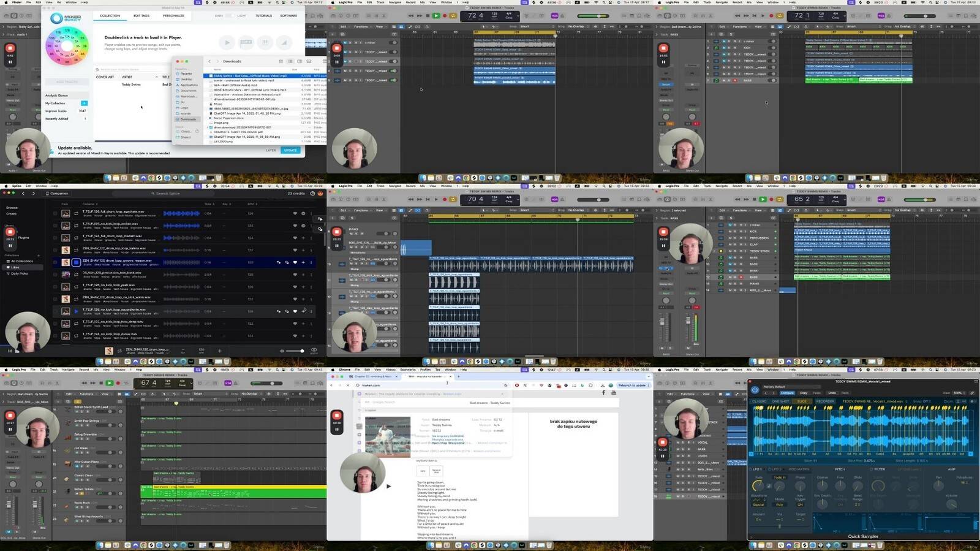Click the YouTube icon on kraken.com page
Viewport: 980px width, 551px height.
[613, 393]
